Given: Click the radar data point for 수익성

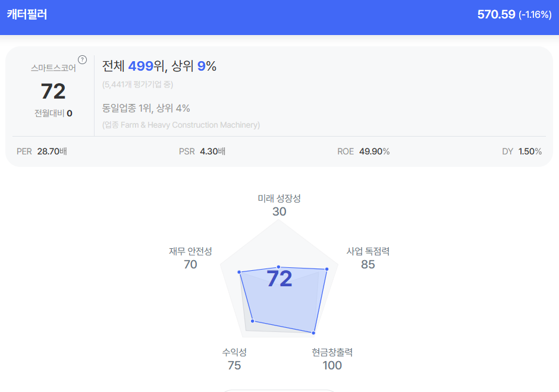Looking at the screenshot, I should click(253, 321).
